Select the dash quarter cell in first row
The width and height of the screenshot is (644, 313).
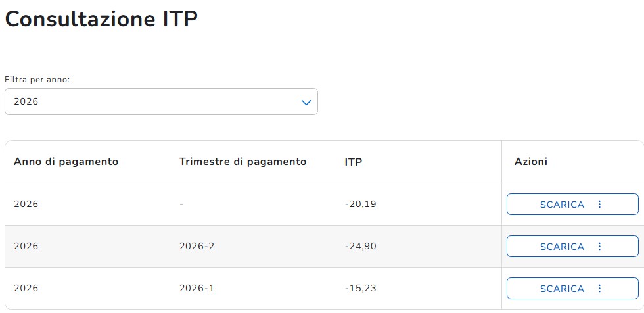[x=181, y=204]
